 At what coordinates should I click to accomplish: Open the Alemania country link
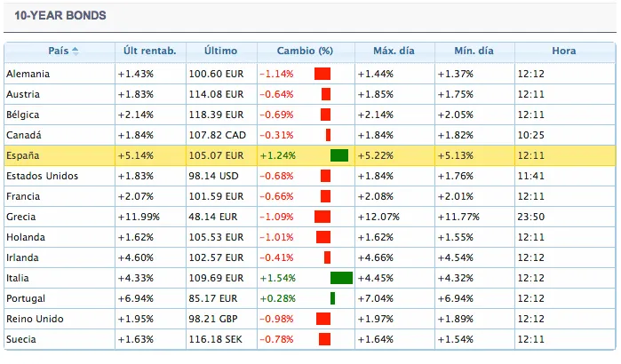[x=28, y=74]
